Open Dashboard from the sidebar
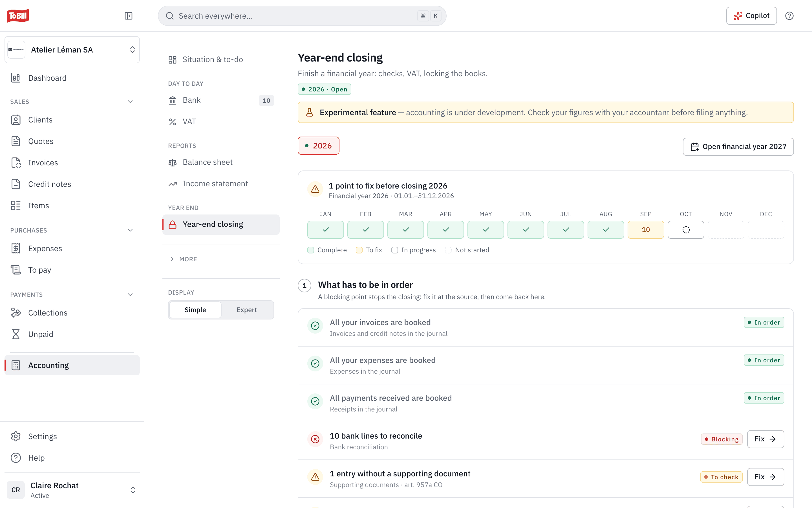 click(72, 78)
